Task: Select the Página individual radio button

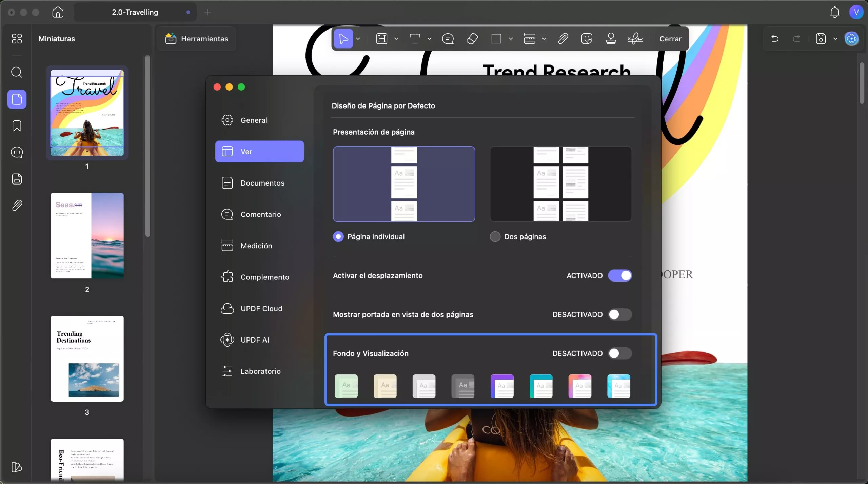Action: click(338, 236)
